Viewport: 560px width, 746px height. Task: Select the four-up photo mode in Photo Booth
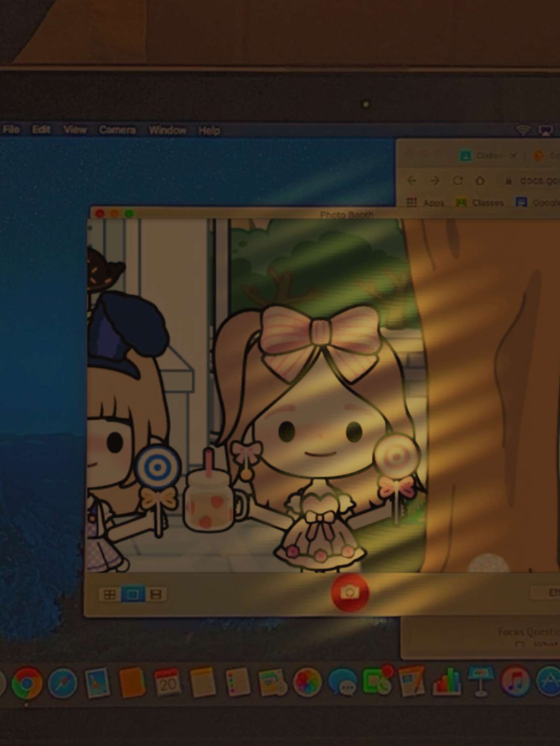click(x=110, y=595)
